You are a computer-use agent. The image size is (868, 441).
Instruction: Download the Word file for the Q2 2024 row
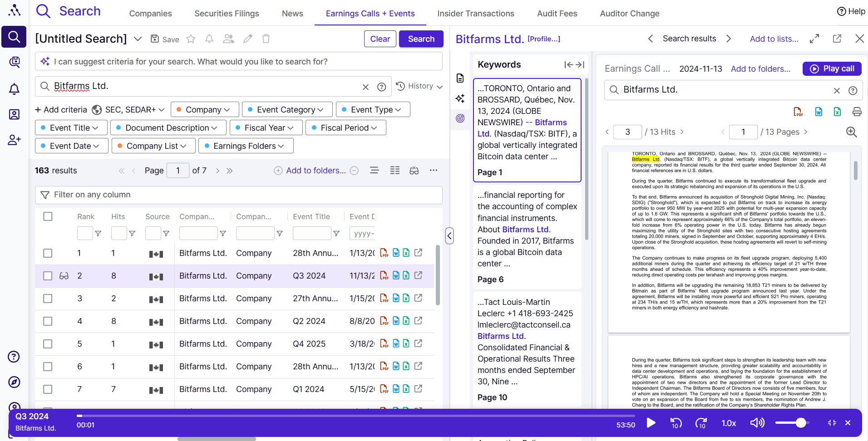(x=396, y=321)
